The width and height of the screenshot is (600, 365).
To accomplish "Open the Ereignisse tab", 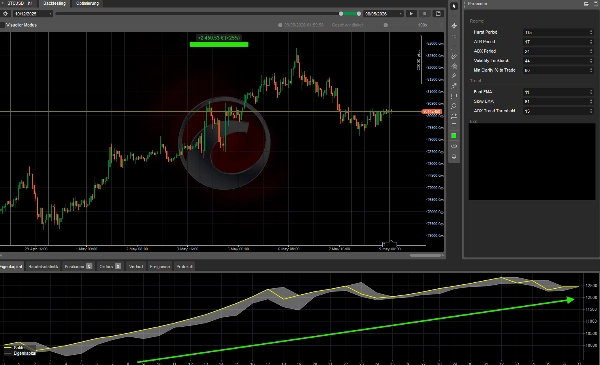I will click(x=160, y=266).
